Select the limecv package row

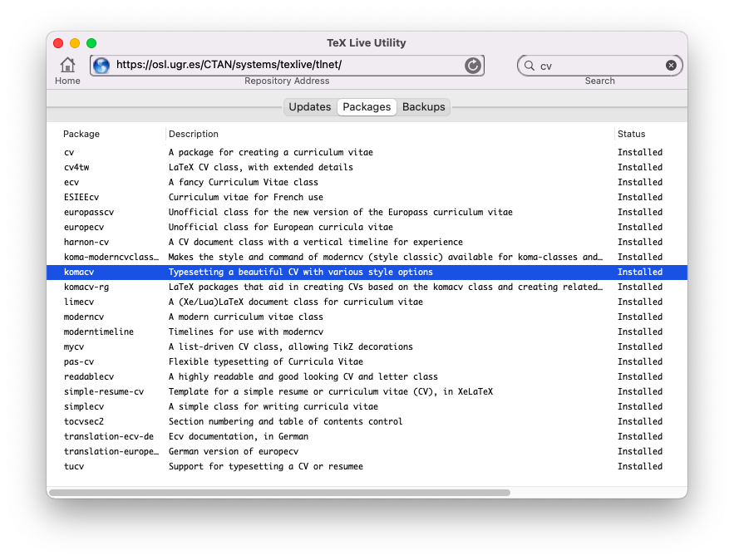pyautogui.click(x=367, y=302)
